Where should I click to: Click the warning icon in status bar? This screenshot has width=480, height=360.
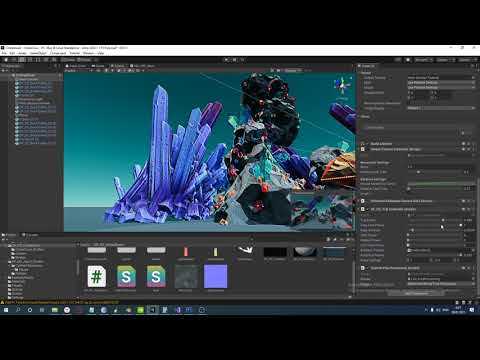pyautogui.click(x=3, y=303)
